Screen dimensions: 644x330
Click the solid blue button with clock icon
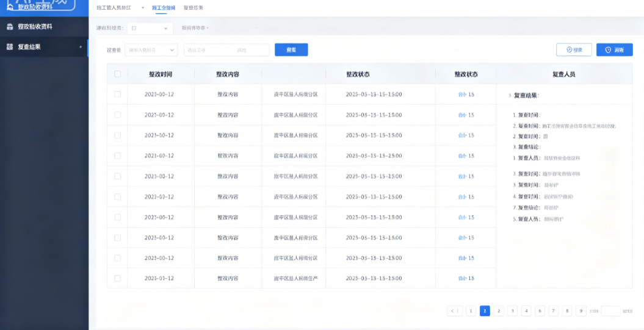[x=615, y=49]
